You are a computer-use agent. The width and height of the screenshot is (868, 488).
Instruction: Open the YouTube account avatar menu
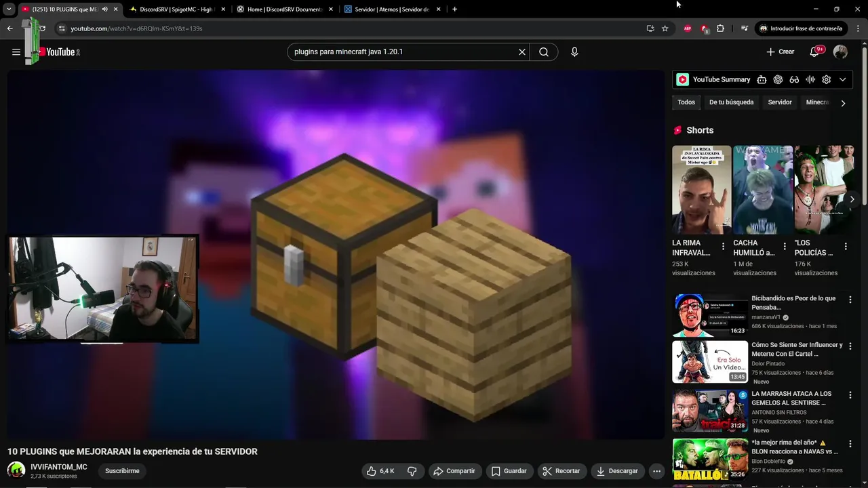point(840,52)
